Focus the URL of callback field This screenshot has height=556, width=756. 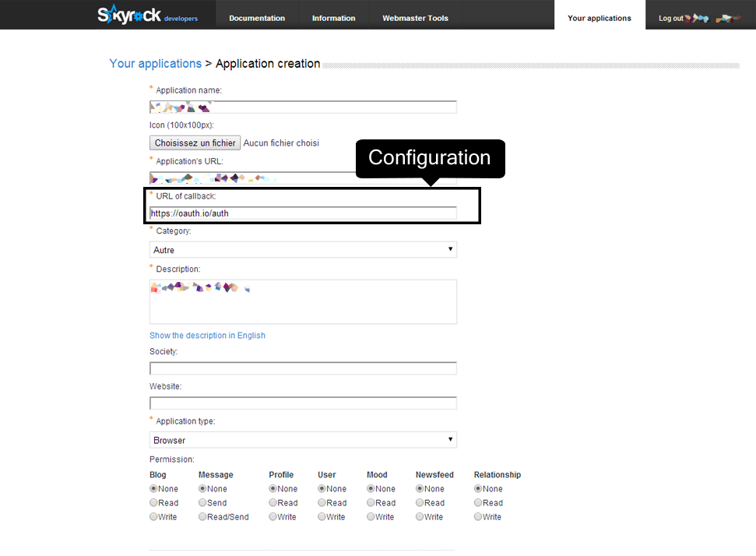click(x=303, y=213)
